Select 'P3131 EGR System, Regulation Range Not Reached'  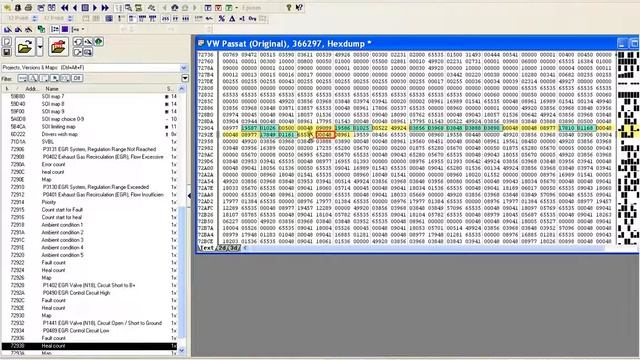click(89, 149)
